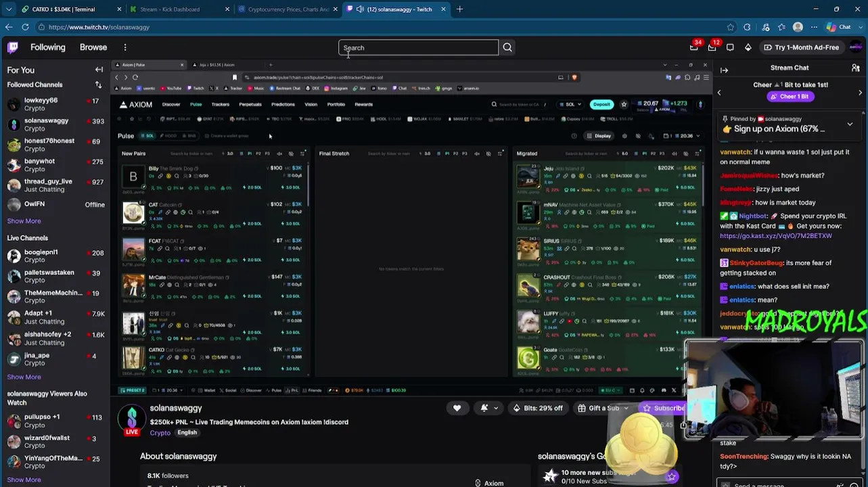Open Twitch inbox notifications with 12 badge
The width and height of the screenshot is (868, 487).
pyautogui.click(x=712, y=47)
